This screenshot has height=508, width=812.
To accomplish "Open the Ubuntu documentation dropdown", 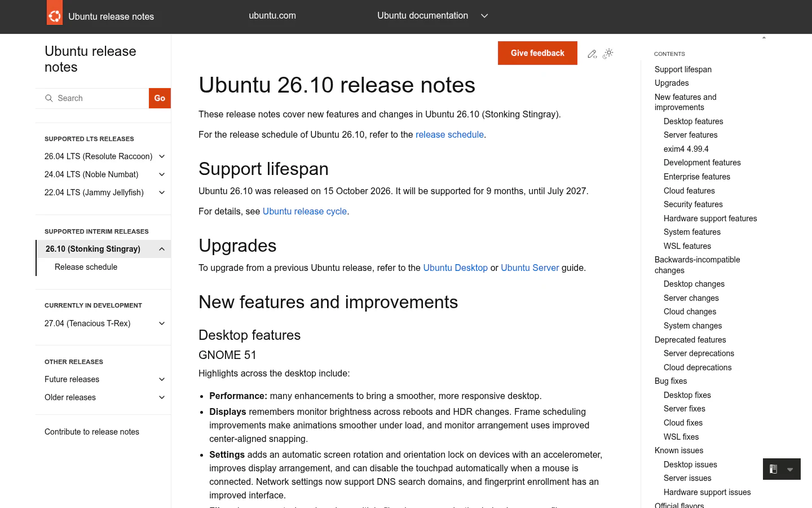I will [x=433, y=16].
